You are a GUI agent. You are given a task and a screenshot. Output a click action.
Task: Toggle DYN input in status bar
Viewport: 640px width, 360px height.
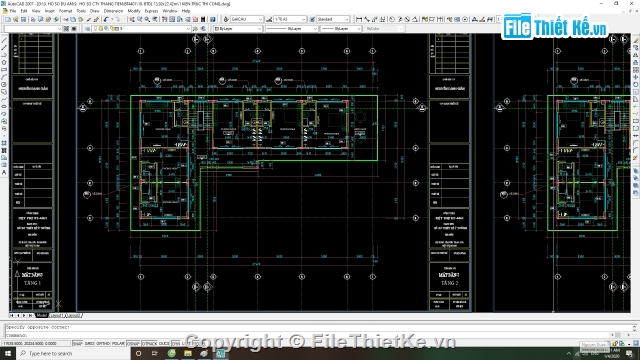click(x=176, y=344)
